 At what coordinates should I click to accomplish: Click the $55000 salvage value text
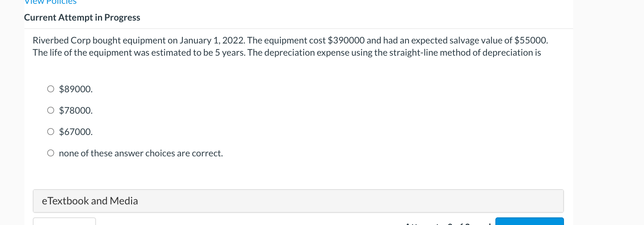pyautogui.click(x=530, y=40)
